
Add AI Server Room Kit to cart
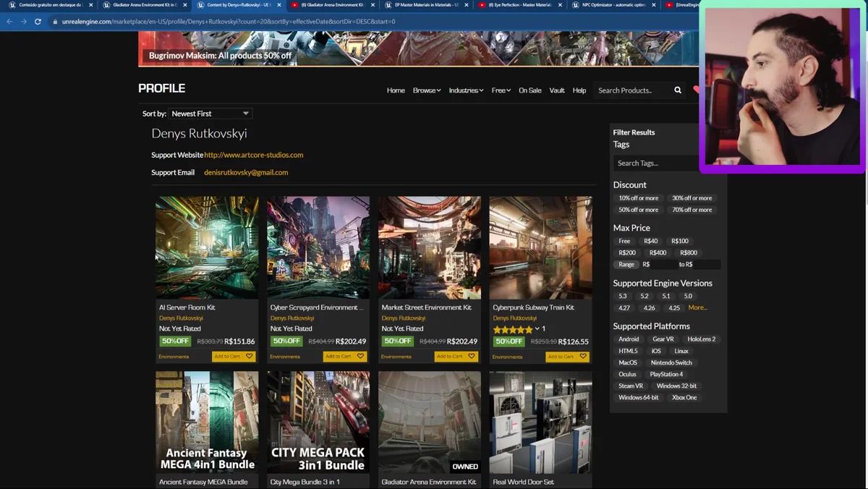tap(227, 357)
